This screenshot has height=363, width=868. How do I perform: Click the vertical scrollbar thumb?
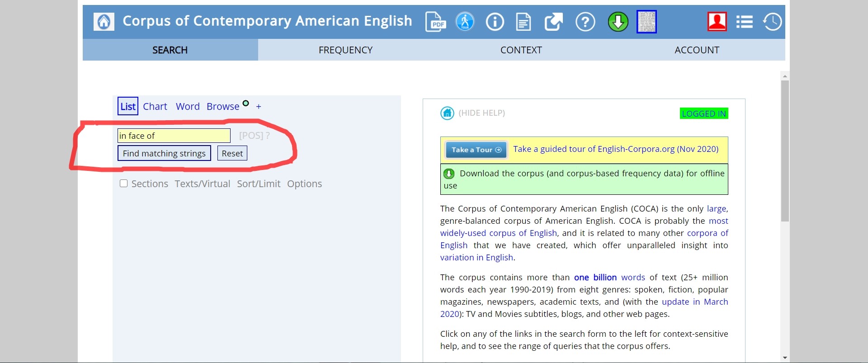point(785,151)
